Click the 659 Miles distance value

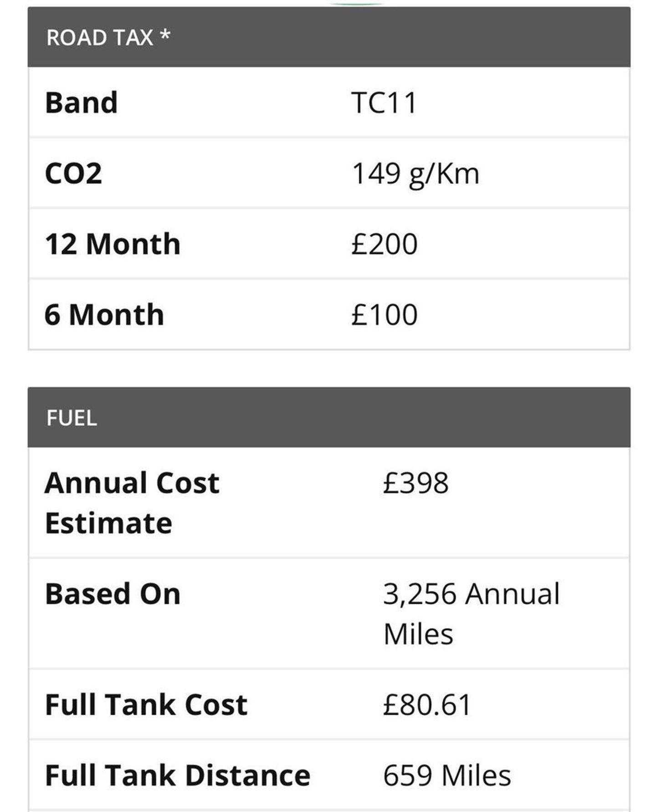447,775
